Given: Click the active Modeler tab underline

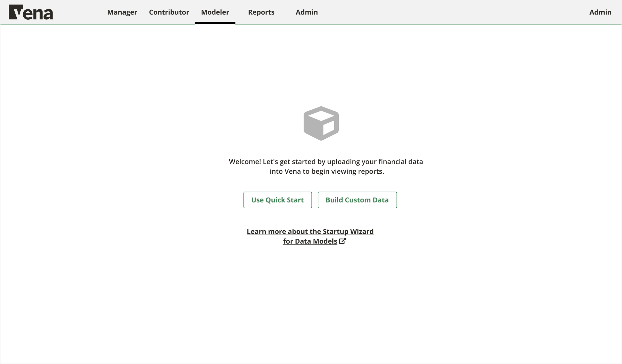Looking at the screenshot, I should pos(215,23).
